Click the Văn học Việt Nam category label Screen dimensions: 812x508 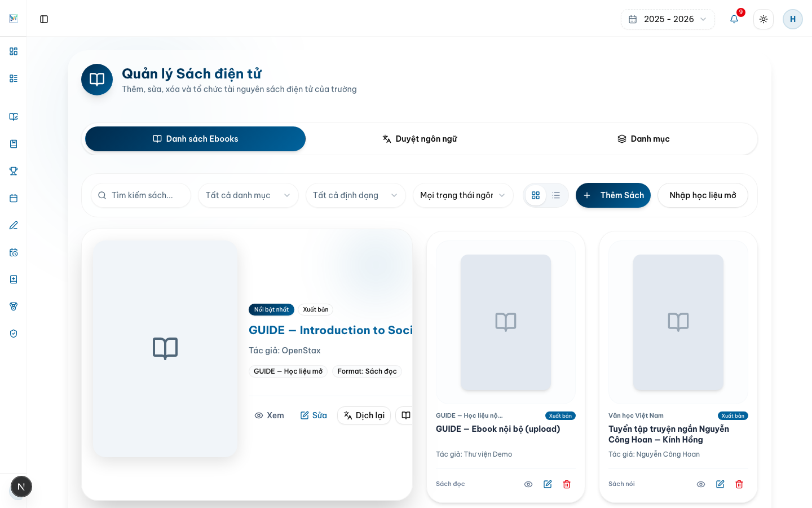636,415
